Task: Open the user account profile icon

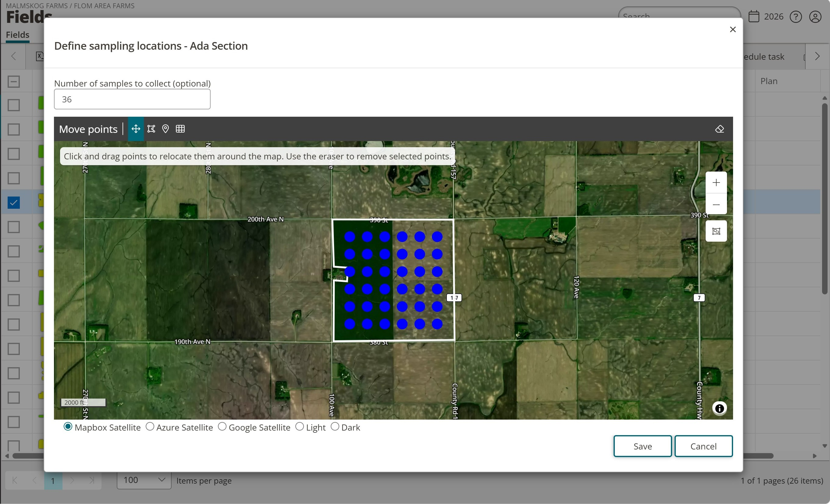Action: [x=815, y=17]
